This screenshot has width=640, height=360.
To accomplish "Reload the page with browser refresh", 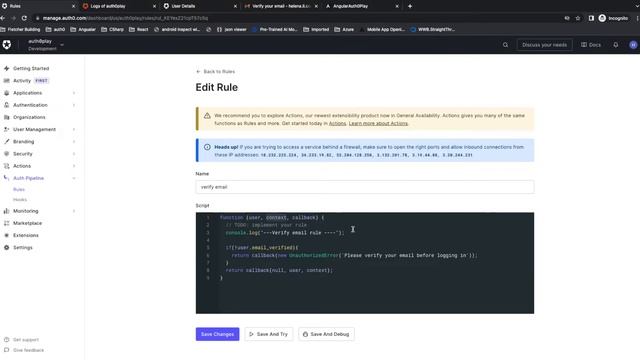I will pos(24,18).
